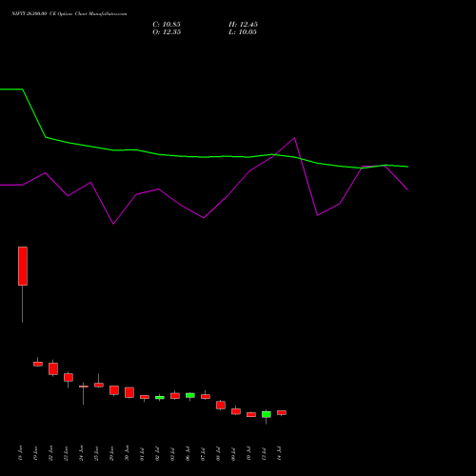Click the 23 Jun date label
Viewport: 476px width, 476px height.
pos(66,453)
